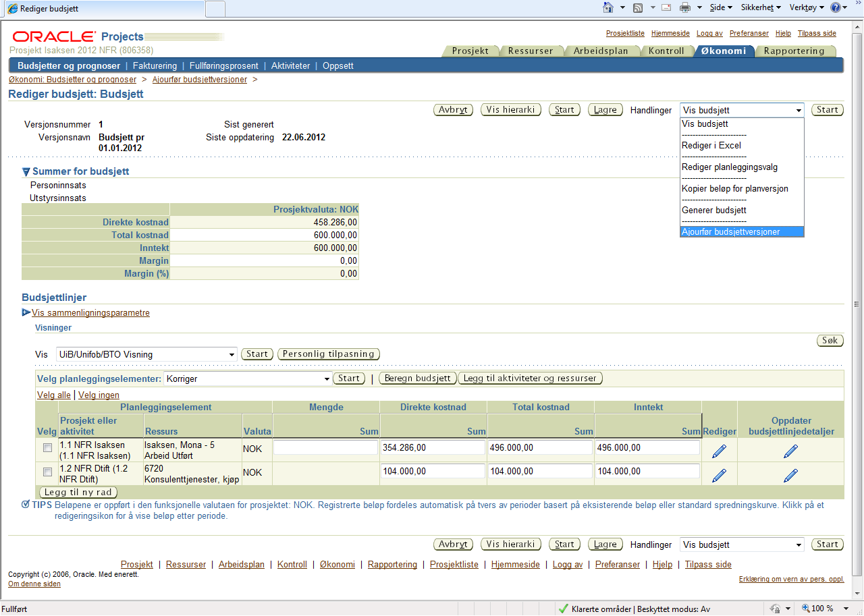Tick checkbox for 1.1 NFR Isaksen row

47,448
